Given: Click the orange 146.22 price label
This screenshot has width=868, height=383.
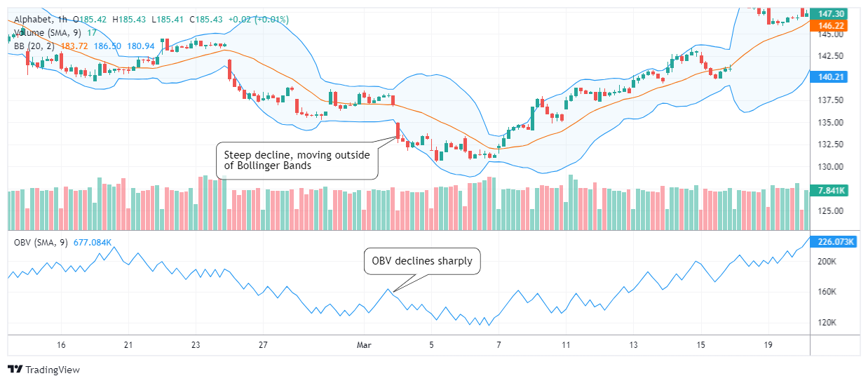Looking at the screenshot, I should (x=829, y=25).
